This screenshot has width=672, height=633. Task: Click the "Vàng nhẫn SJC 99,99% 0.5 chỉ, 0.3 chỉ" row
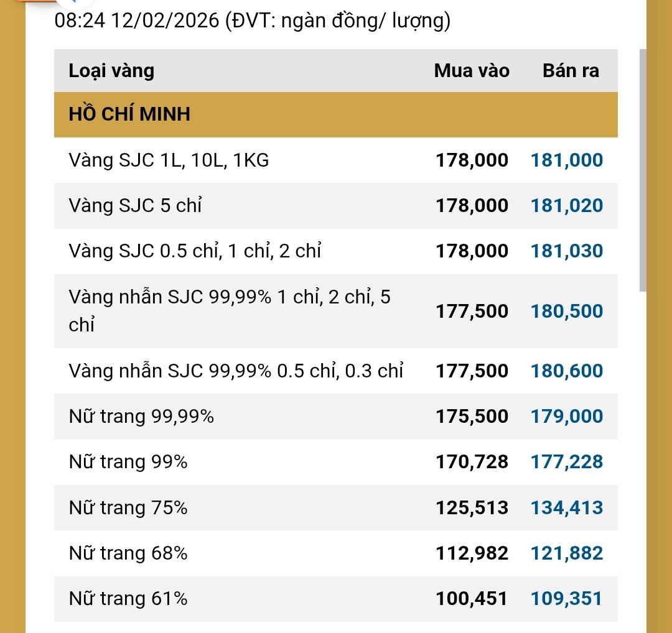coord(236,371)
